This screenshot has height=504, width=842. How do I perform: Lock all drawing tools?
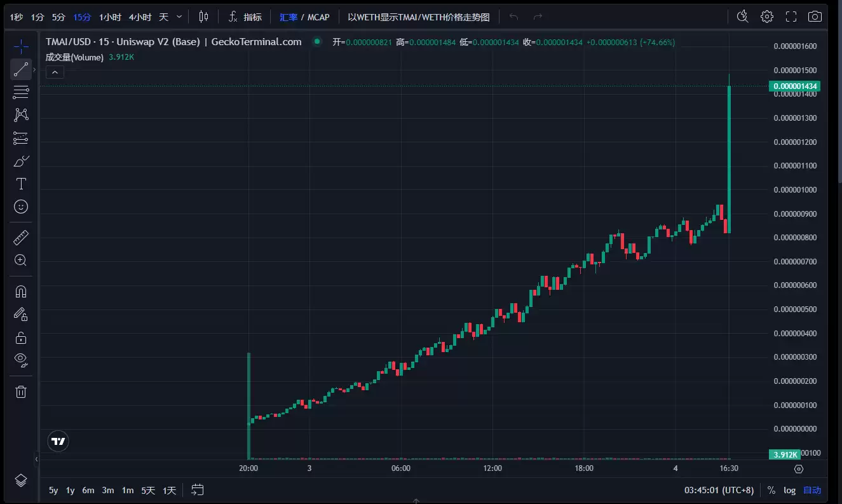[x=21, y=337]
